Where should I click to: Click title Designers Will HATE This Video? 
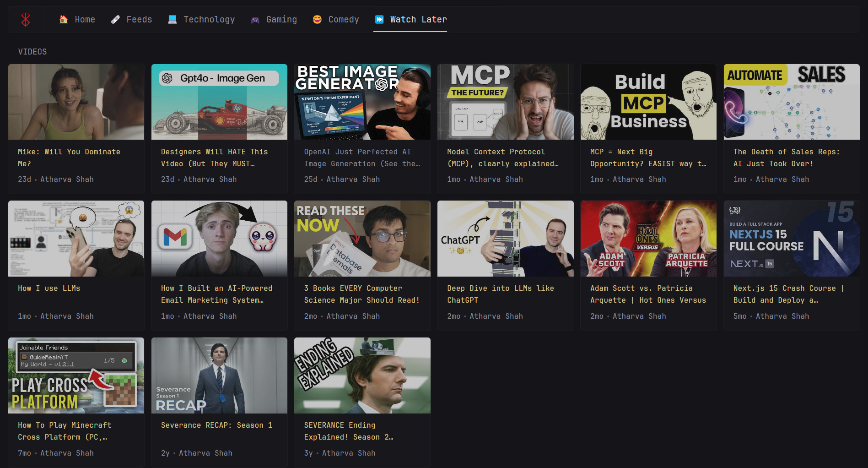point(215,158)
